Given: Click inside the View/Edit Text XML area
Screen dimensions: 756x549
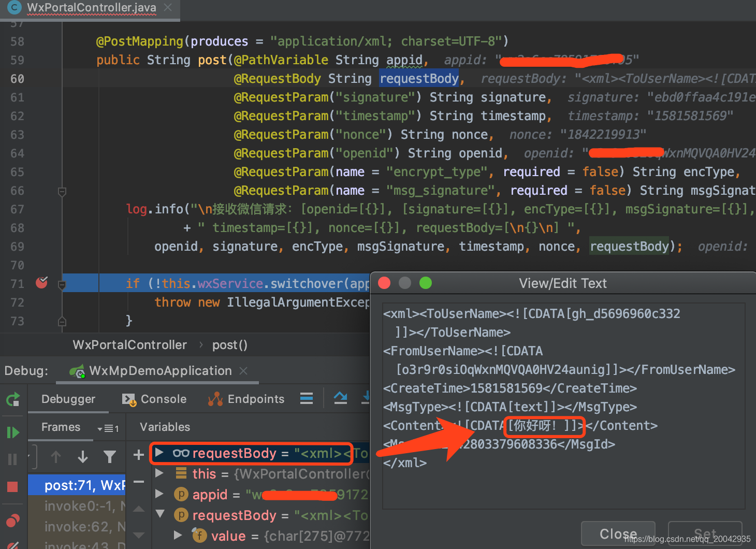Looking at the screenshot, I should click(563, 406).
